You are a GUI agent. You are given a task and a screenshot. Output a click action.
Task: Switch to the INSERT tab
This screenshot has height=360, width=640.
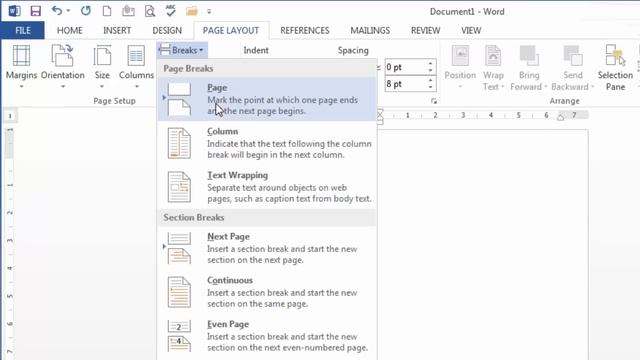point(117,31)
